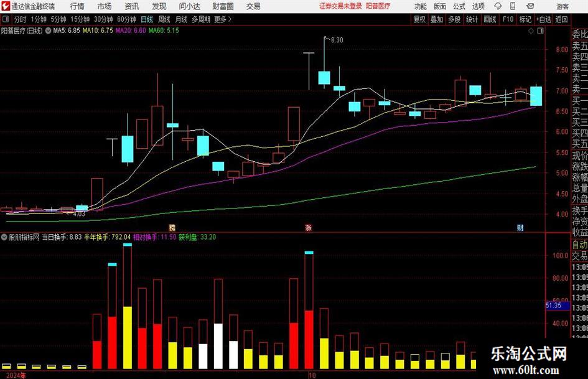Open the 市场 menu
The image size is (588, 379).
coord(105,6)
